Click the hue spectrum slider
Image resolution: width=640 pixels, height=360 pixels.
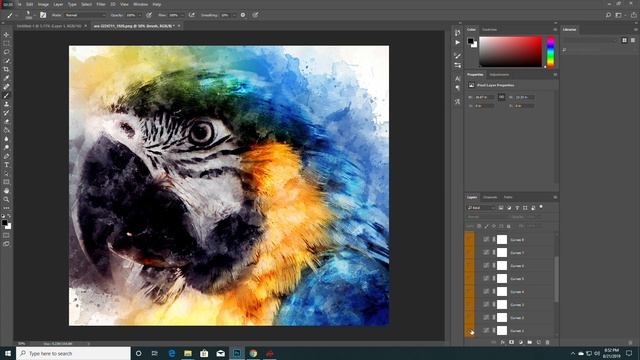[x=550, y=52]
